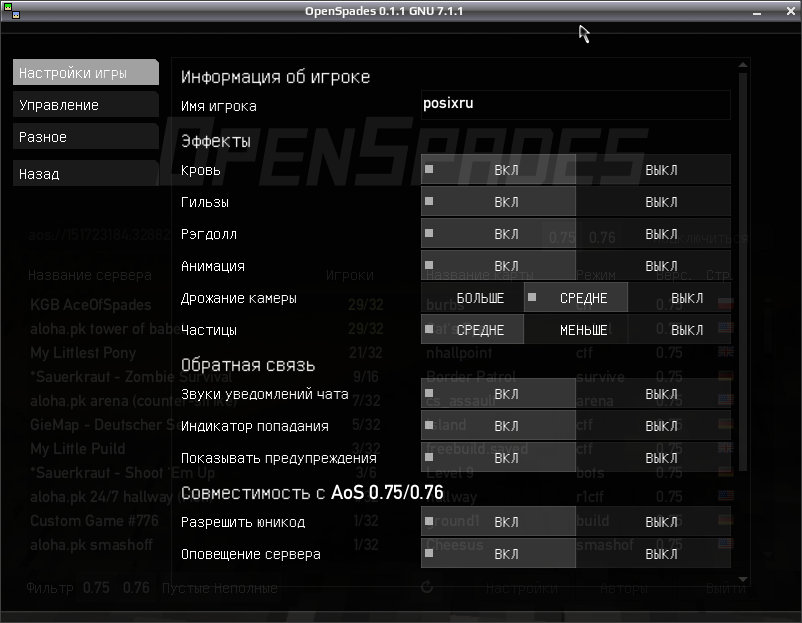Minimize the OpenSpades window

pos(757,12)
